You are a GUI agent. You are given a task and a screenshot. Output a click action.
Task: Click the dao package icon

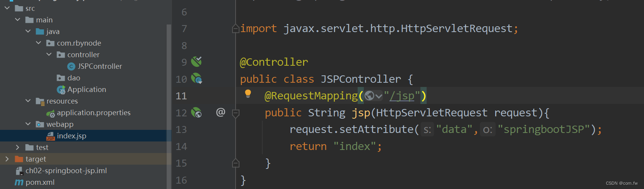[61, 78]
